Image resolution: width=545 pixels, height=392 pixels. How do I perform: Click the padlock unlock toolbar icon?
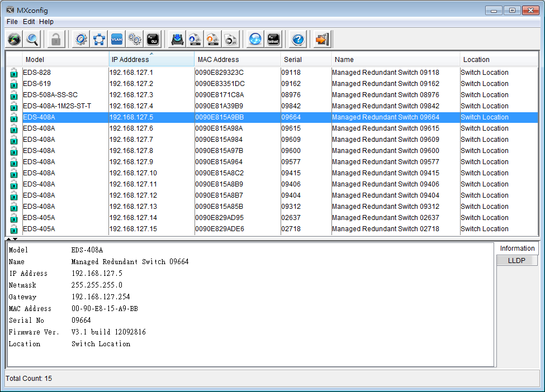pyautogui.click(x=56, y=39)
